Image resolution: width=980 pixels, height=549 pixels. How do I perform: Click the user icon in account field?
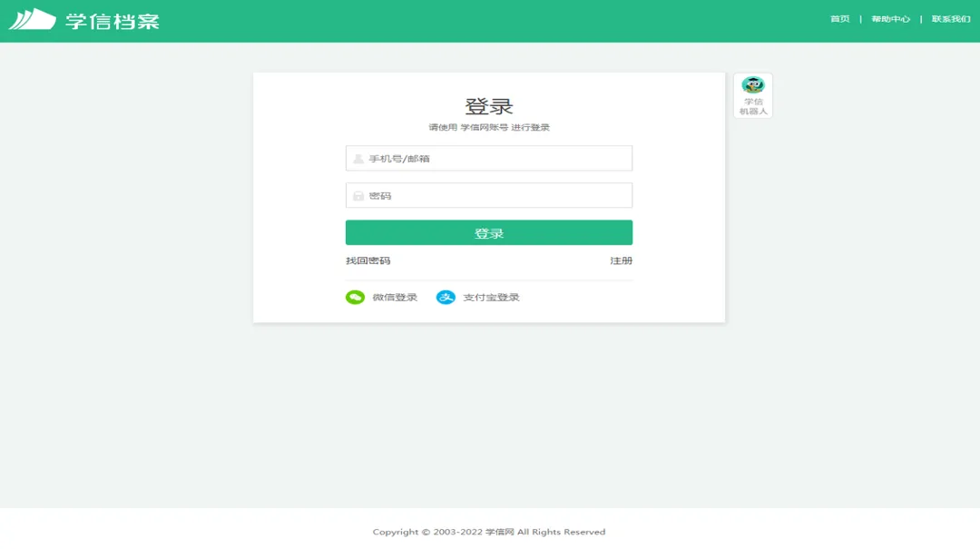click(358, 159)
